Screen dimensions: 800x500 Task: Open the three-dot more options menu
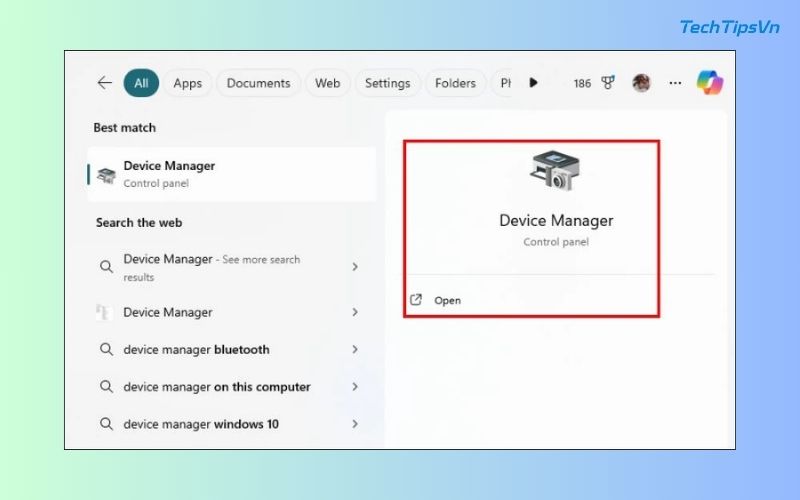point(675,83)
